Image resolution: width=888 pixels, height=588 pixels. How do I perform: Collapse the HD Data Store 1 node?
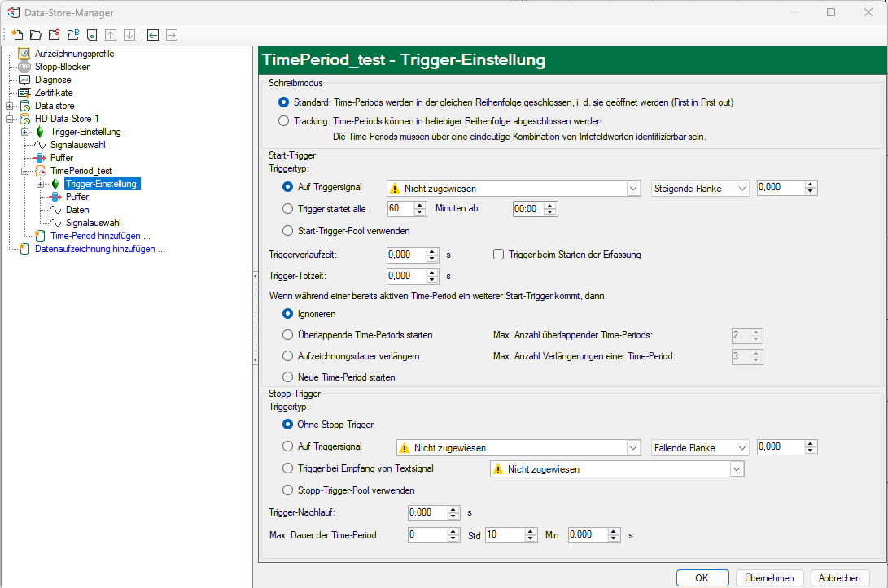[10, 119]
